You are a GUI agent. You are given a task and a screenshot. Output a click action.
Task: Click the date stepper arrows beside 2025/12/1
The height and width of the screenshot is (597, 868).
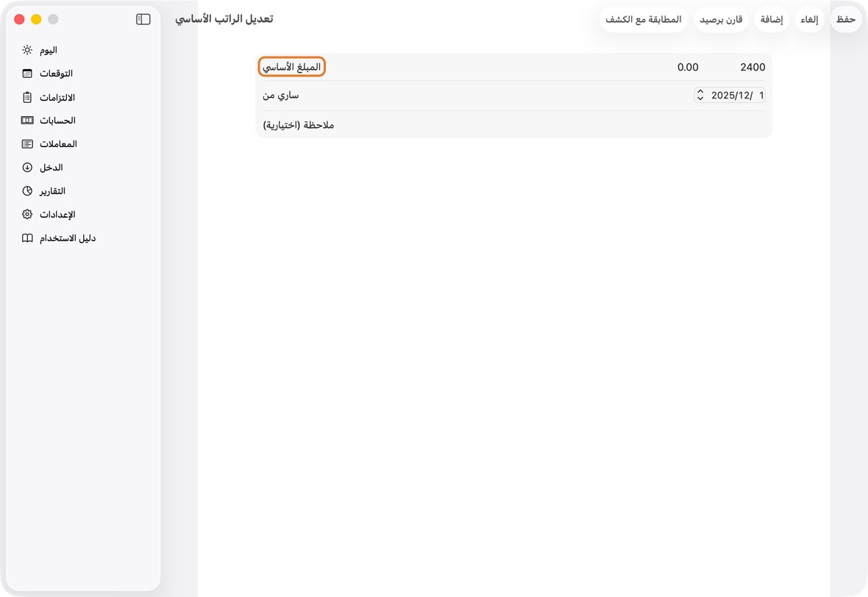pyautogui.click(x=700, y=95)
